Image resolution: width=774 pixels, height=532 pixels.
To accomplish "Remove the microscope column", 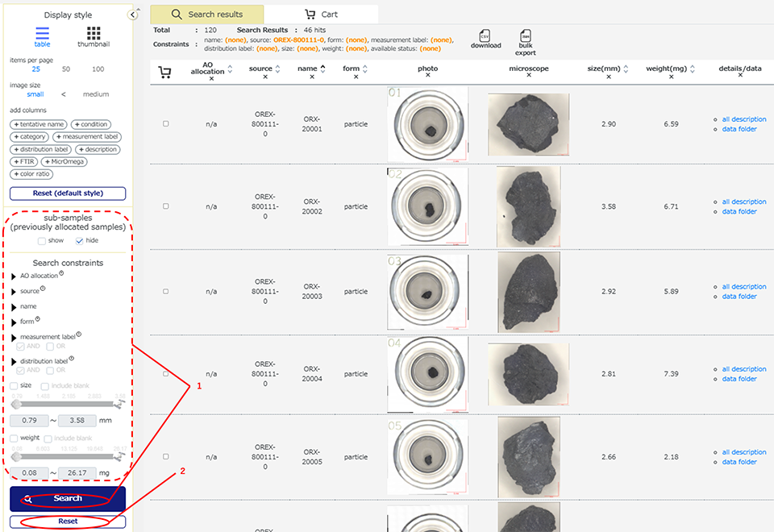I will point(529,77).
